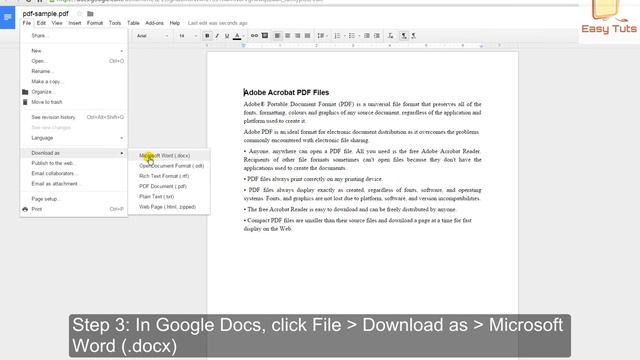Choose Print in the File menu
Screen dimensions: 640x360
coord(74,209)
